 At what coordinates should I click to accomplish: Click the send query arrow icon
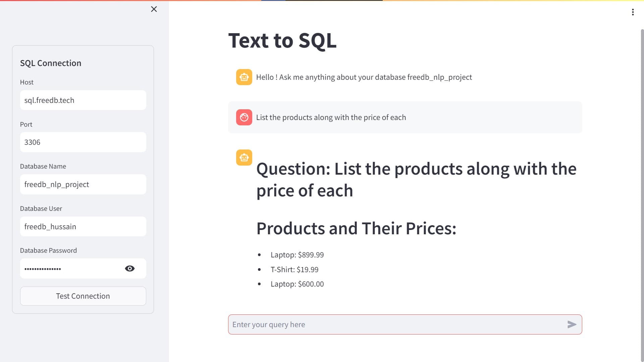[571, 324]
